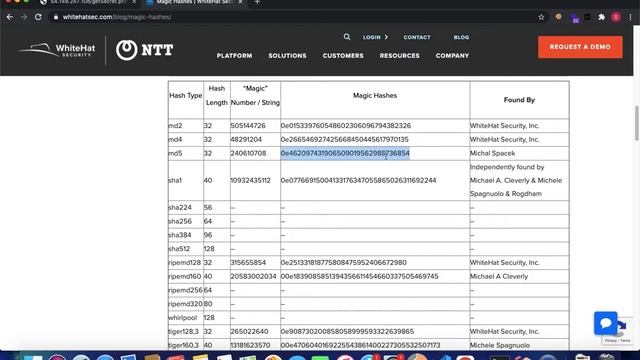The width and height of the screenshot is (640, 360).
Task: Open the RESOURCES menu
Action: tap(399, 56)
